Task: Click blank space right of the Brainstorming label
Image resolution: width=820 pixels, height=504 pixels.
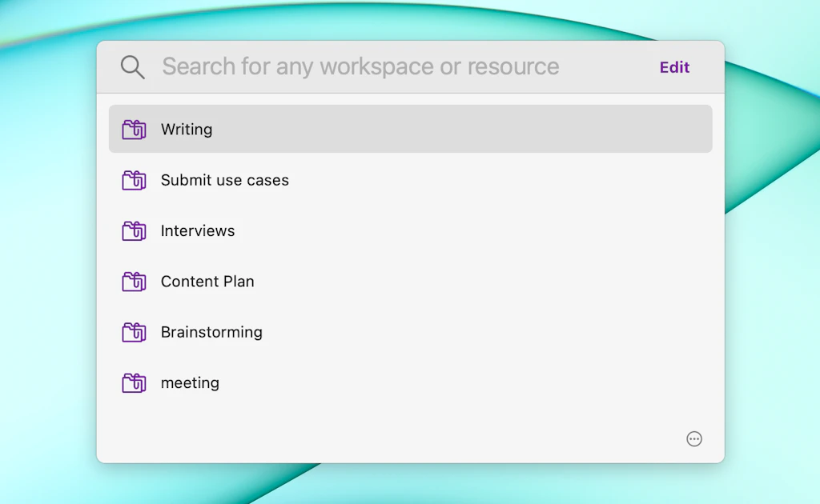Action: click(480, 332)
